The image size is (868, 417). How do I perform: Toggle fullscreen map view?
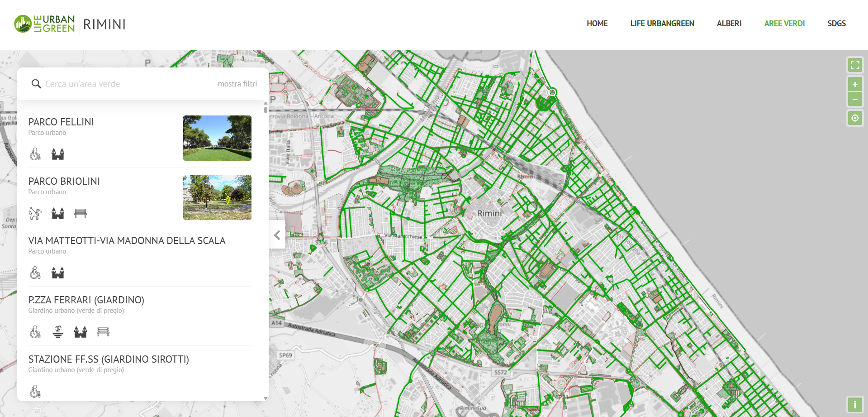[854, 65]
